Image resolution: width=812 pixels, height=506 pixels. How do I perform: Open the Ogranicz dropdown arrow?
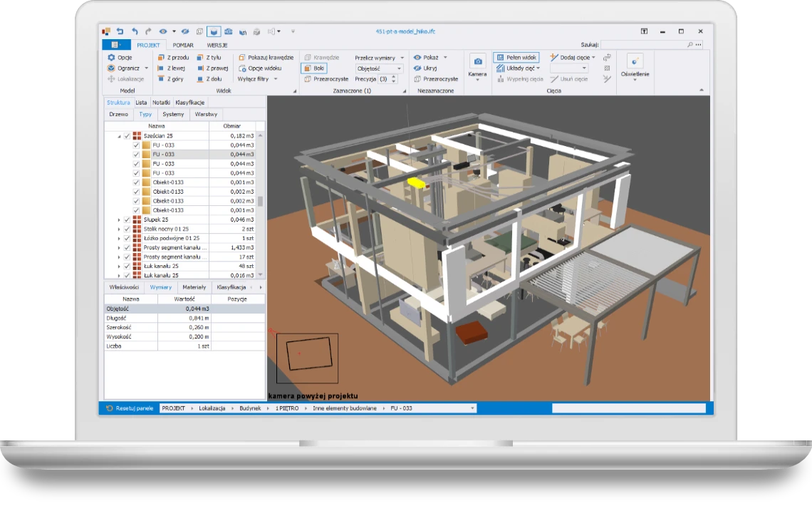(146, 68)
